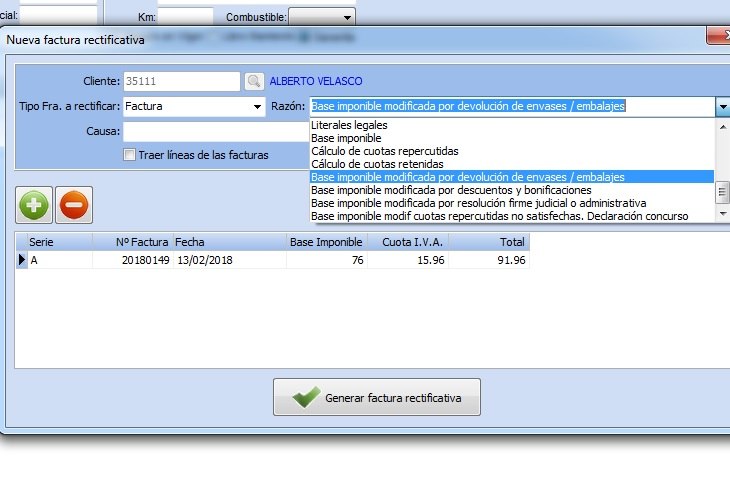Viewport: 730px width, 487px height.
Task: Close the 'Nueva factura rectificativa' dialog
Action: (x=719, y=36)
